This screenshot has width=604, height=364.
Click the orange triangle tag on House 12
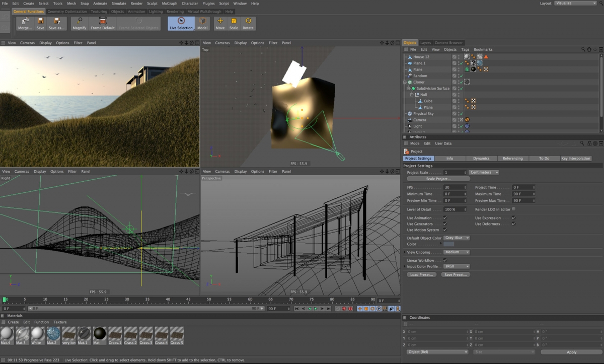486,57
